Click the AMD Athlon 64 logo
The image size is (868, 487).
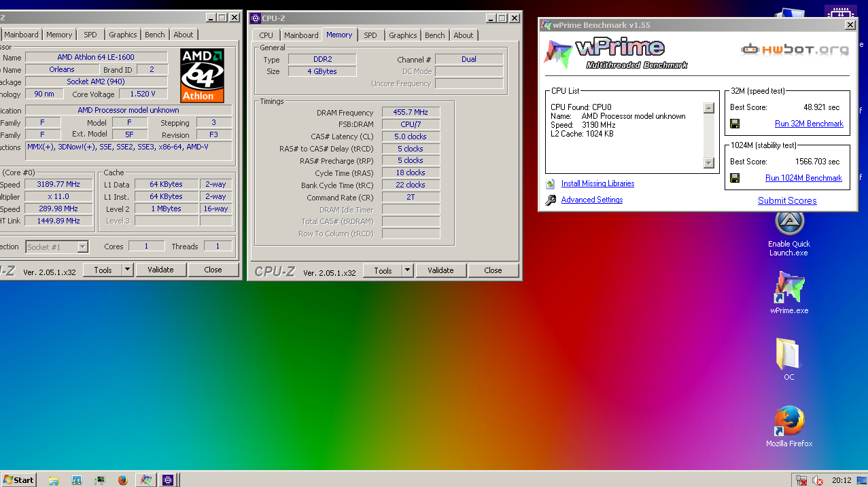(202, 75)
